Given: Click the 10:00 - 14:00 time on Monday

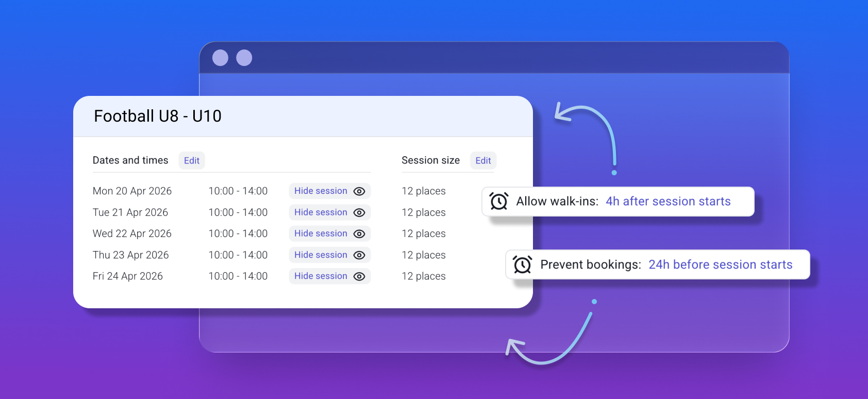Looking at the screenshot, I should point(238,191).
